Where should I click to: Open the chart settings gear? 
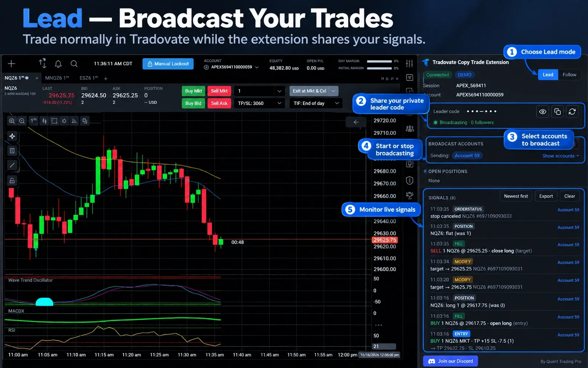[64, 121]
